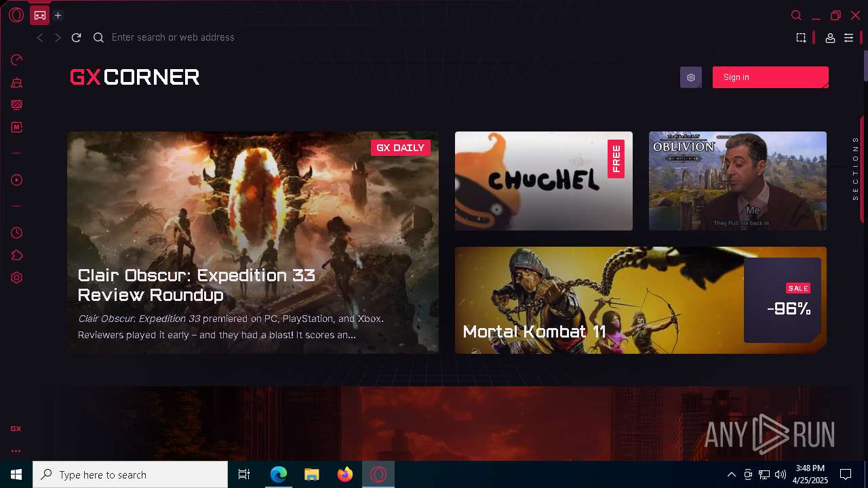Image resolution: width=868 pixels, height=488 pixels.
Task: Click the Opera GX taskbar icon
Action: (378, 474)
